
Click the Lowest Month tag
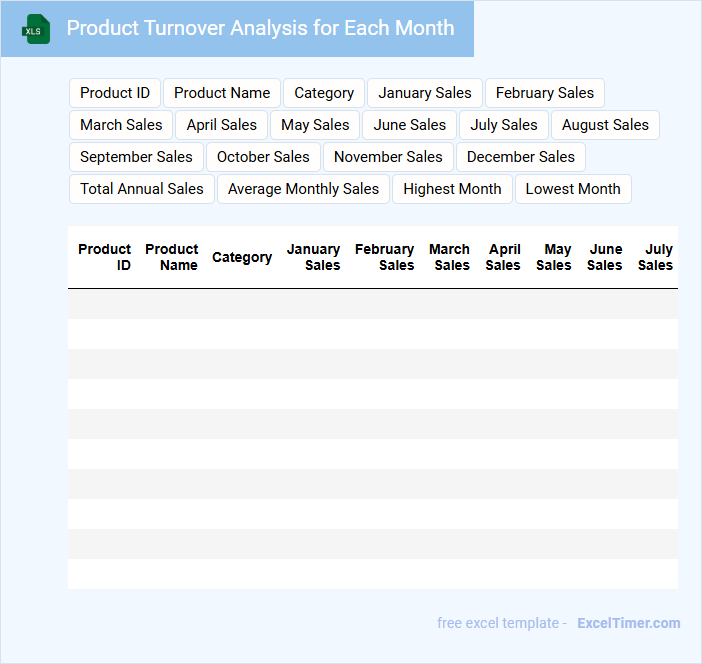(x=573, y=189)
